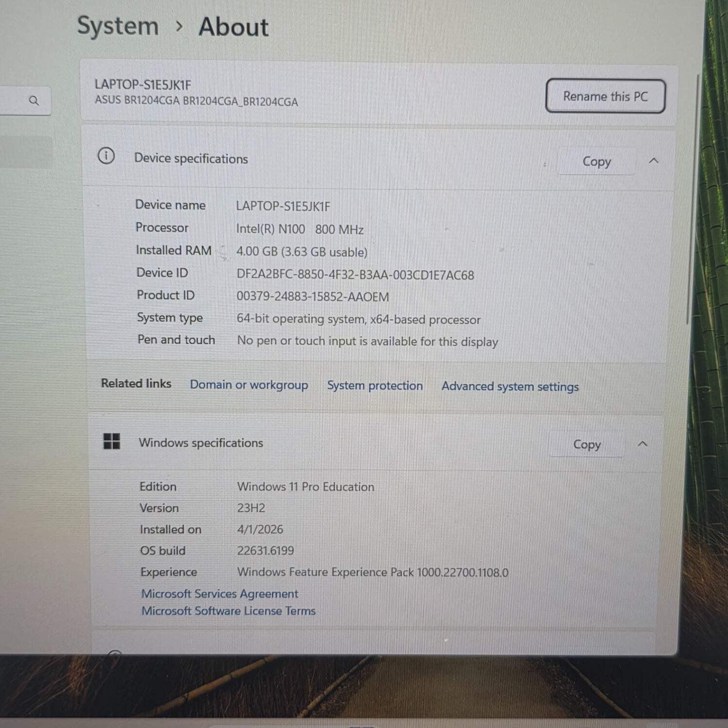Collapse the Device specifications section chevron

click(x=654, y=161)
